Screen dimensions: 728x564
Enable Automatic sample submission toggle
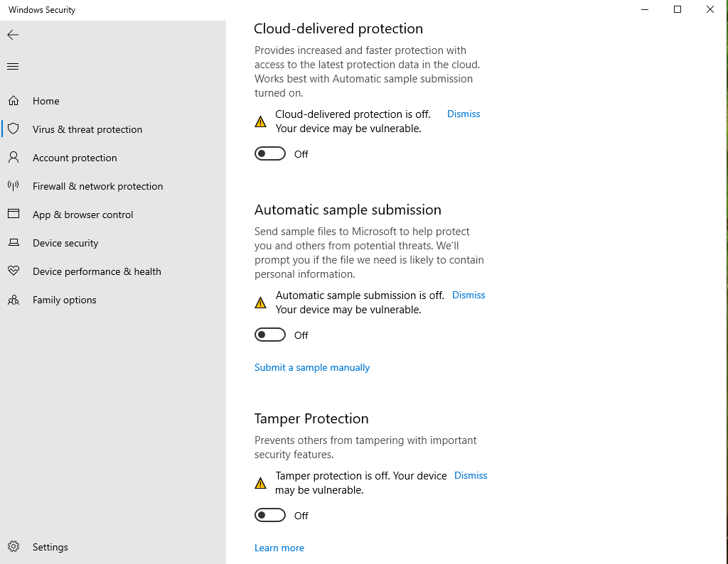point(270,335)
